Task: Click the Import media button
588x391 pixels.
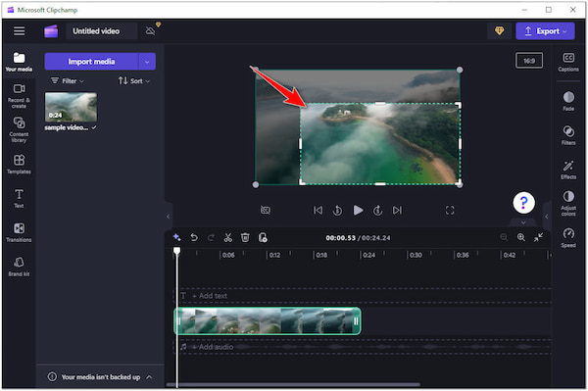Action: (x=91, y=62)
